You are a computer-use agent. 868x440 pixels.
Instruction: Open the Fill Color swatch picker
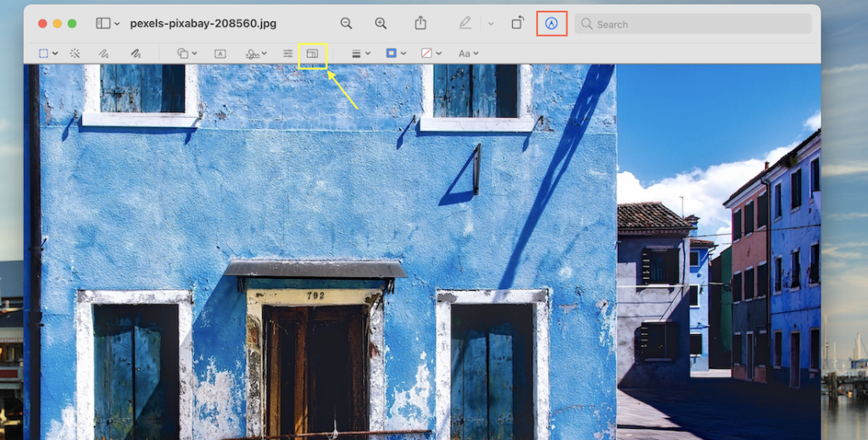431,53
